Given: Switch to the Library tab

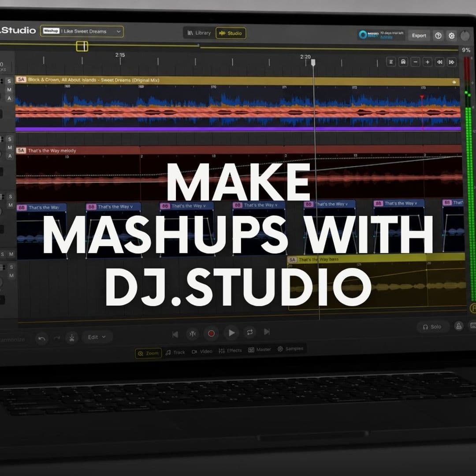Looking at the screenshot, I should click(199, 33).
